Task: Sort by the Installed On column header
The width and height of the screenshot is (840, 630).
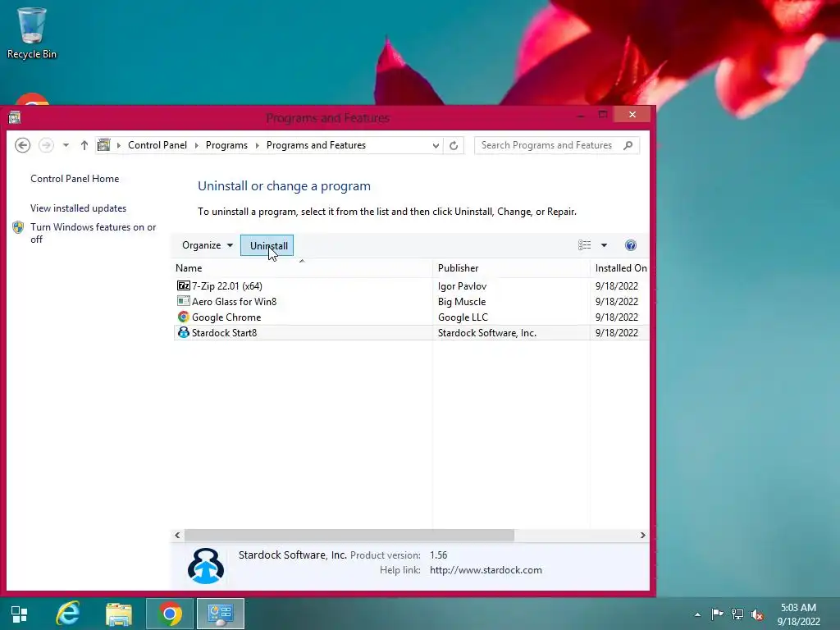Action: click(x=620, y=268)
